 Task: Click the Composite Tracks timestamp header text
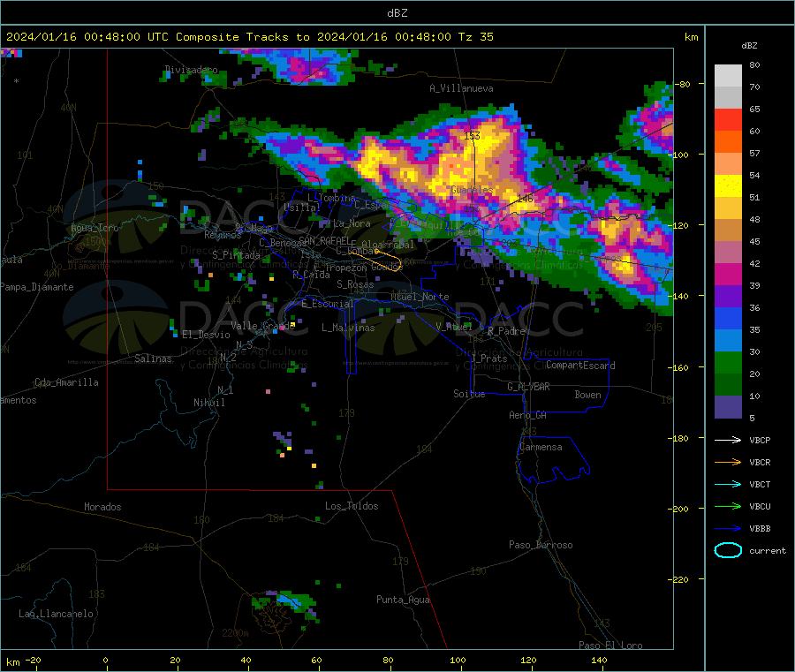point(249,37)
